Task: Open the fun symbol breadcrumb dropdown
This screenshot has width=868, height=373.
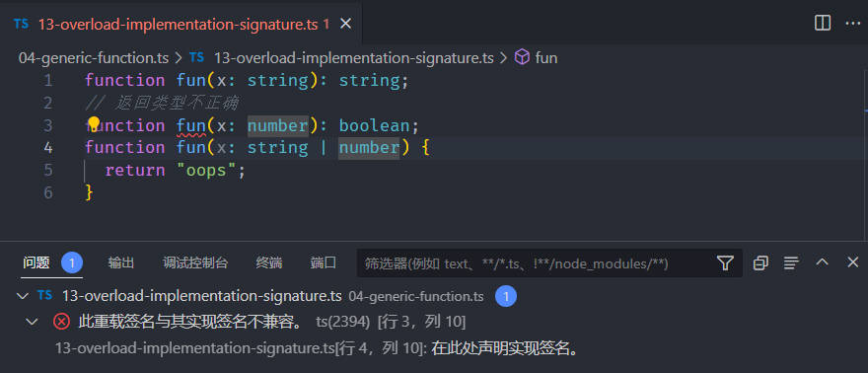Action: pyautogui.click(x=536, y=57)
